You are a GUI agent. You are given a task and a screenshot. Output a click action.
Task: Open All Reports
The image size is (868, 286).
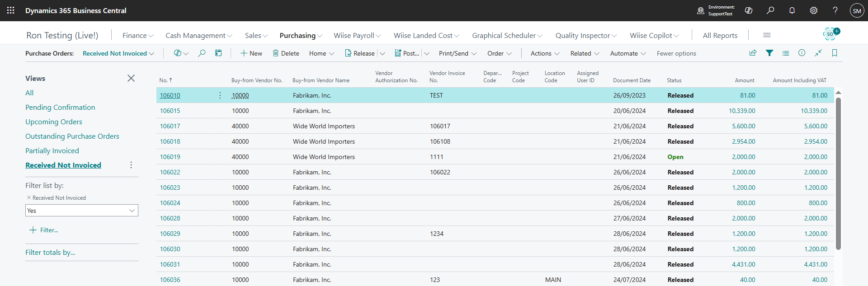coord(720,35)
